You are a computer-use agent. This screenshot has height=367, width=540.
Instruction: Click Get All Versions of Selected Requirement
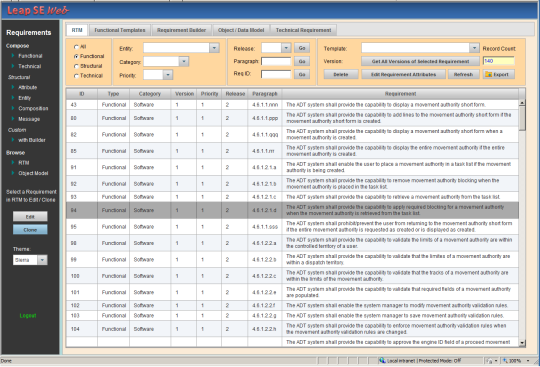tap(420, 61)
